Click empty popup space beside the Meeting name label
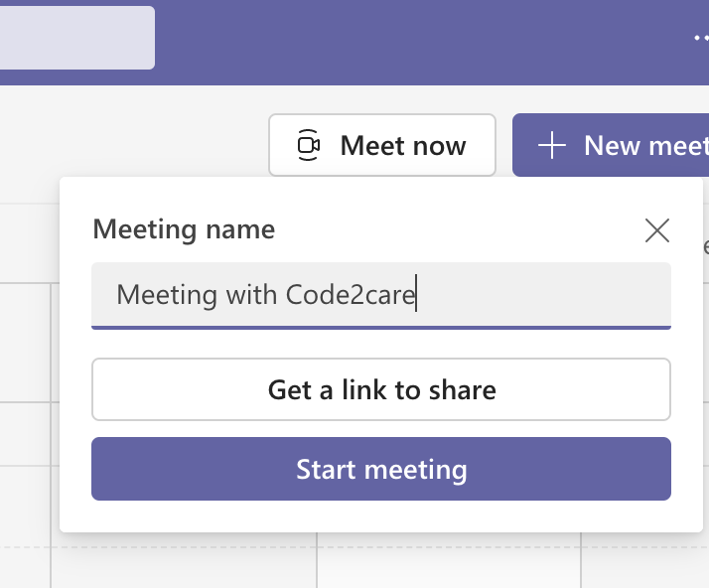 coord(457,230)
